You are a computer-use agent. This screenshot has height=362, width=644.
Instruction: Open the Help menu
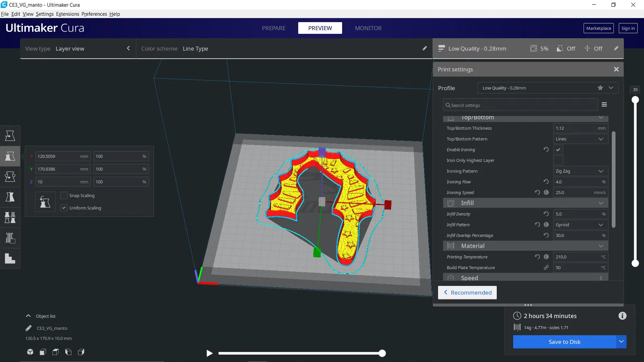click(x=115, y=14)
